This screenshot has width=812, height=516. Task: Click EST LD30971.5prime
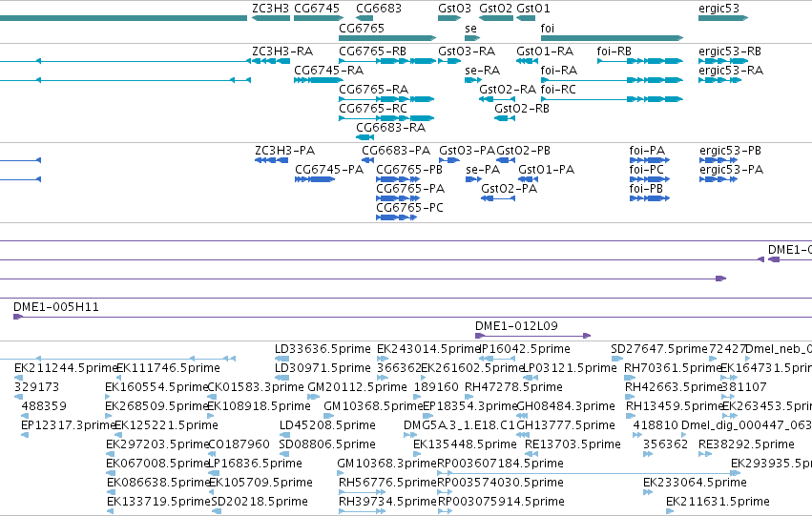pos(323,368)
